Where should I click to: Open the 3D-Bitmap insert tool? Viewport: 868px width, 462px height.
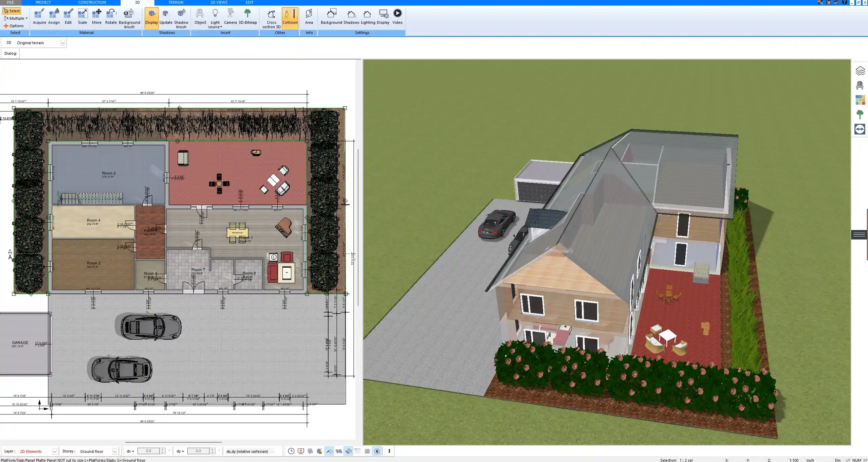(248, 16)
